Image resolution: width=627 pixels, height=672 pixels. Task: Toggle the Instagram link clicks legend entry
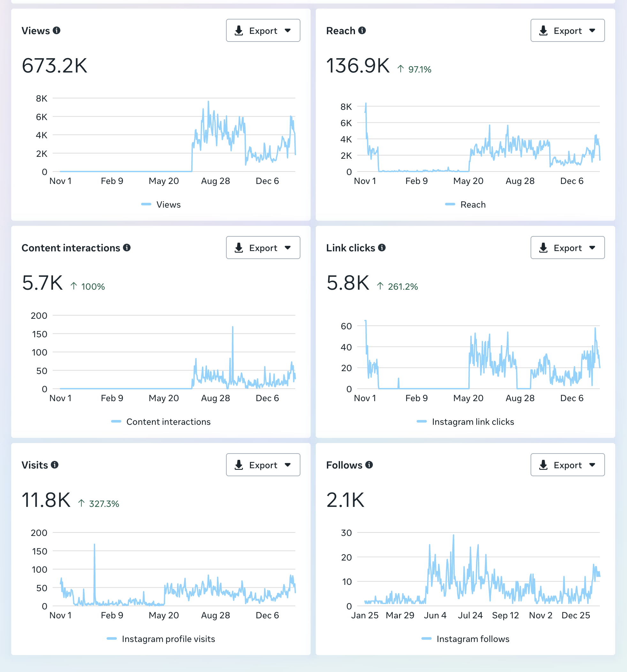coord(465,422)
